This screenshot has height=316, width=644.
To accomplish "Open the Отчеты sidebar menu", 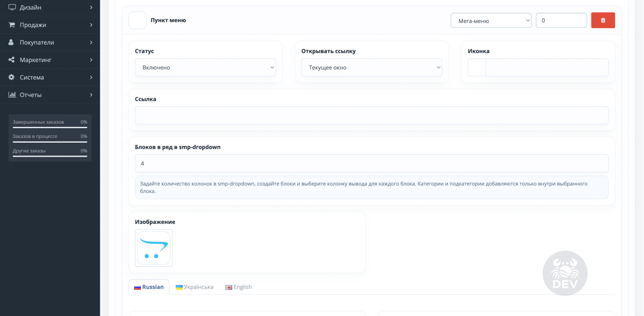I will (50, 95).
